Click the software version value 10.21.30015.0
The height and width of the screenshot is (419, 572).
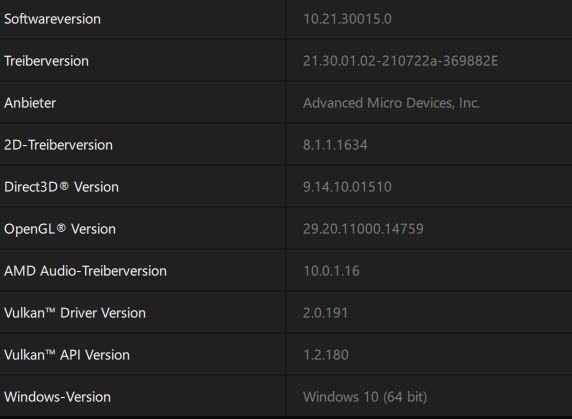pyautogui.click(x=347, y=19)
